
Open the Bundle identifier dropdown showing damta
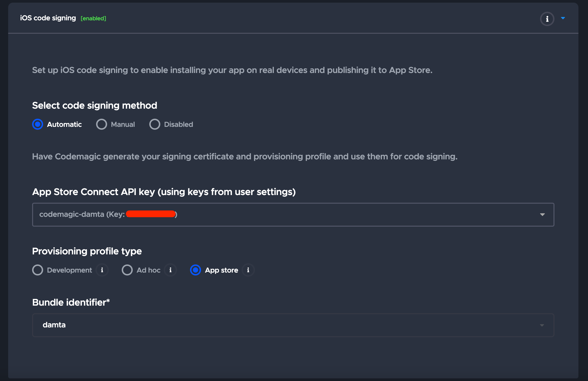click(293, 325)
